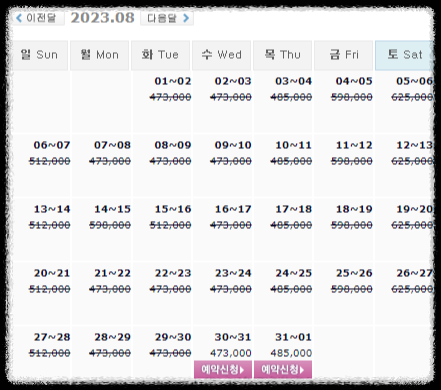The image size is (441, 390).
Task: Click struck-out price under 26~27
Action: coord(412,289)
